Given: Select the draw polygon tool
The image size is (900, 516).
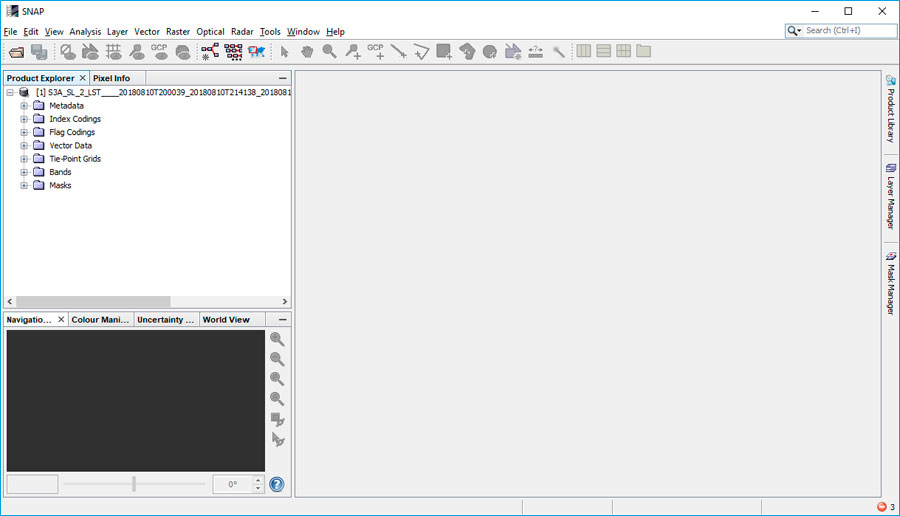Looking at the screenshot, I should pyautogui.click(x=421, y=52).
